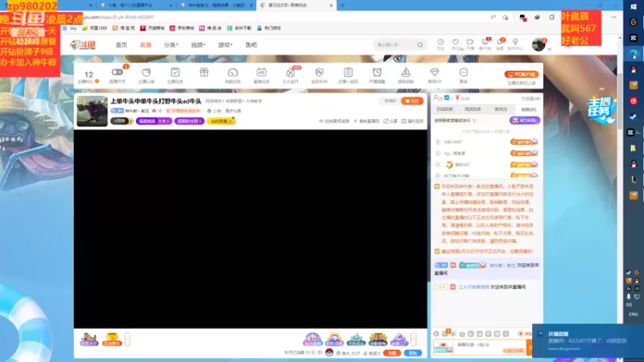Open the streamer points counter showing 12
The width and height of the screenshot is (644, 362).
[x=89, y=76]
